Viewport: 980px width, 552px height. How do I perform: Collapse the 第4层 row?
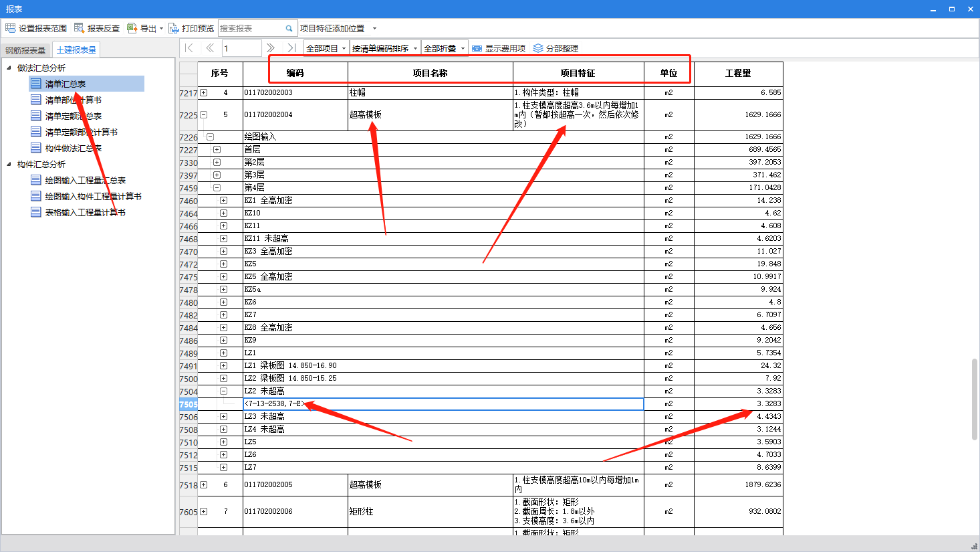point(217,187)
